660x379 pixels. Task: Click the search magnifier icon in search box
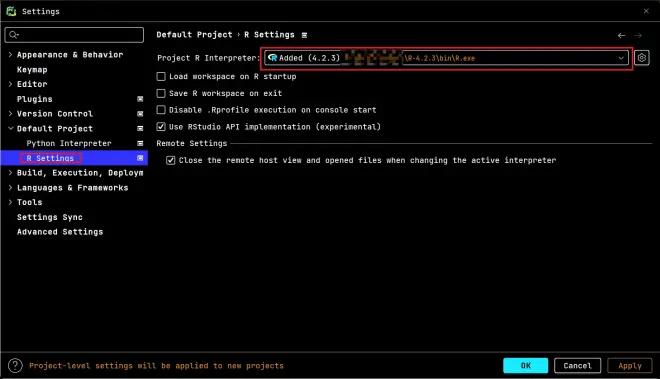pyautogui.click(x=13, y=35)
